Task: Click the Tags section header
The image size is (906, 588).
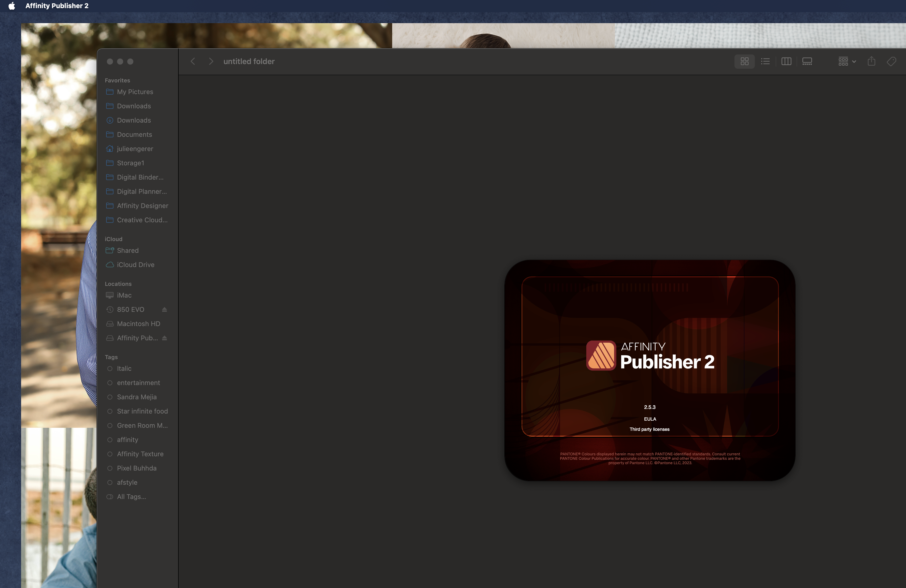Action: pos(111,357)
